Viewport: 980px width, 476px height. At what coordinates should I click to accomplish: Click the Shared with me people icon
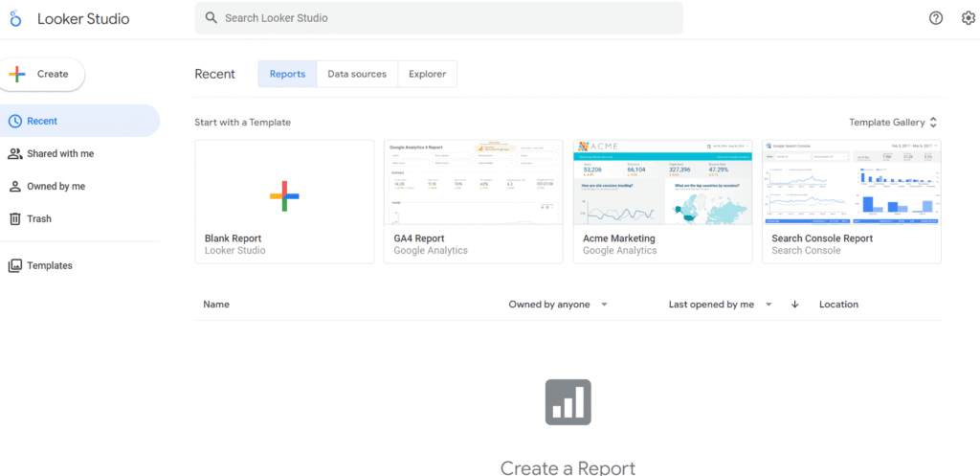[15, 154]
